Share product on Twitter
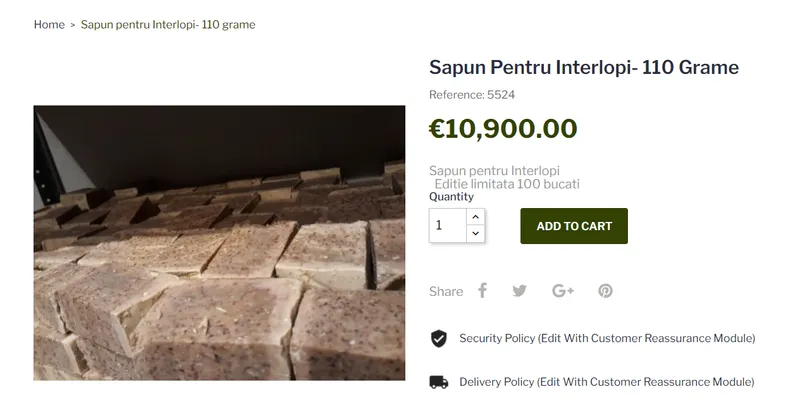800x411 pixels. pyautogui.click(x=519, y=291)
